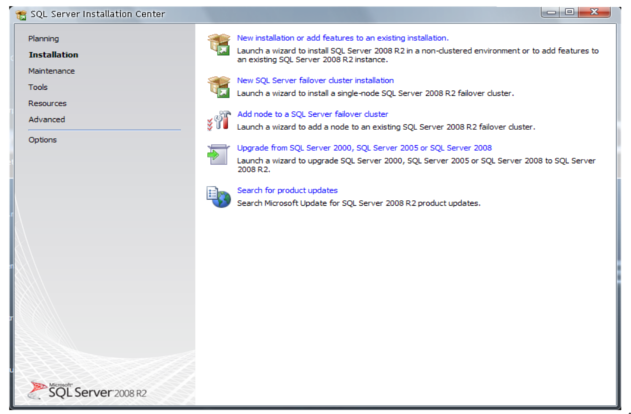
Task: Click Add node to a SQL Server failover cluster
Action: pyautogui.click(x=313, y=114)
